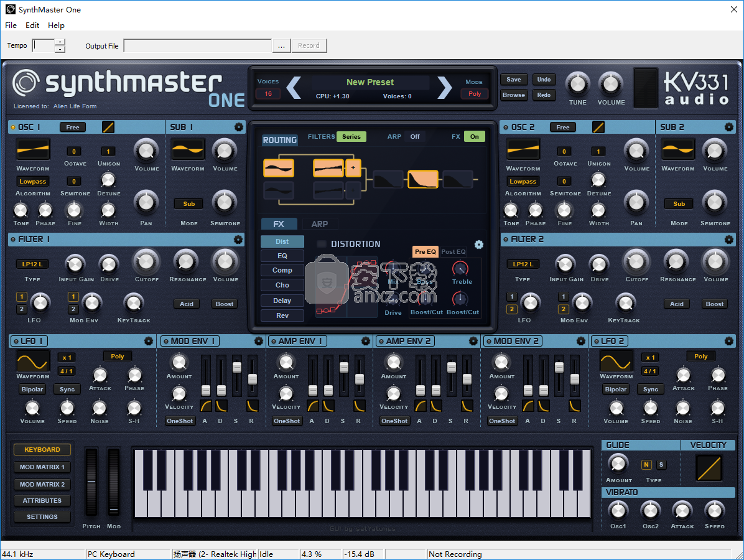
Task: Click the Filter 1 Cutoff knob
Action: point(146,261)
